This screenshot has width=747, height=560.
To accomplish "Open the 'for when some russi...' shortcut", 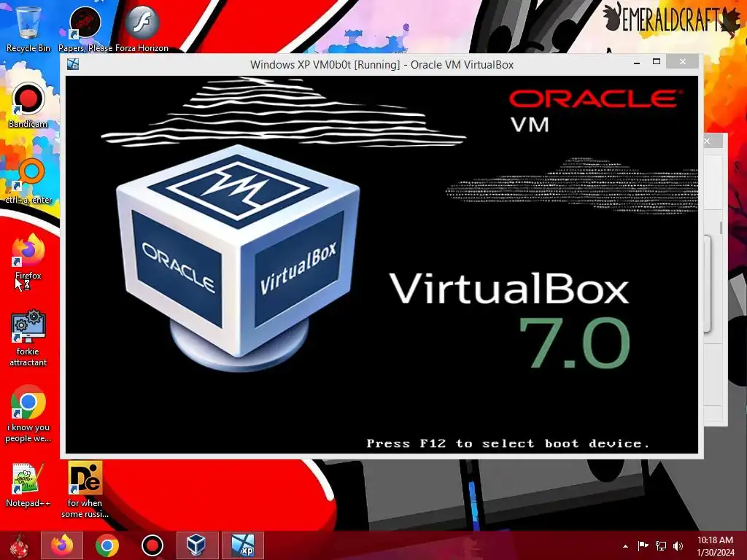I will [x=85, y=490].
